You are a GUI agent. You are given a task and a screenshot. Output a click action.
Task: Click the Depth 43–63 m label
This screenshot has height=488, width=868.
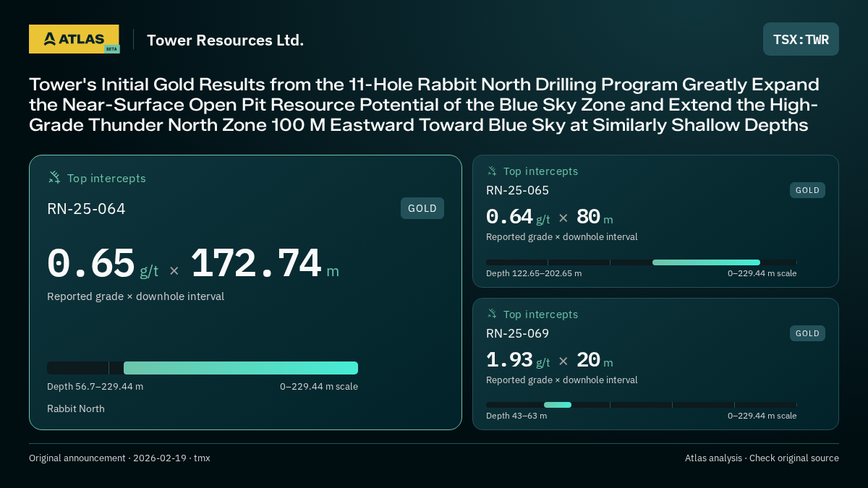516,416
